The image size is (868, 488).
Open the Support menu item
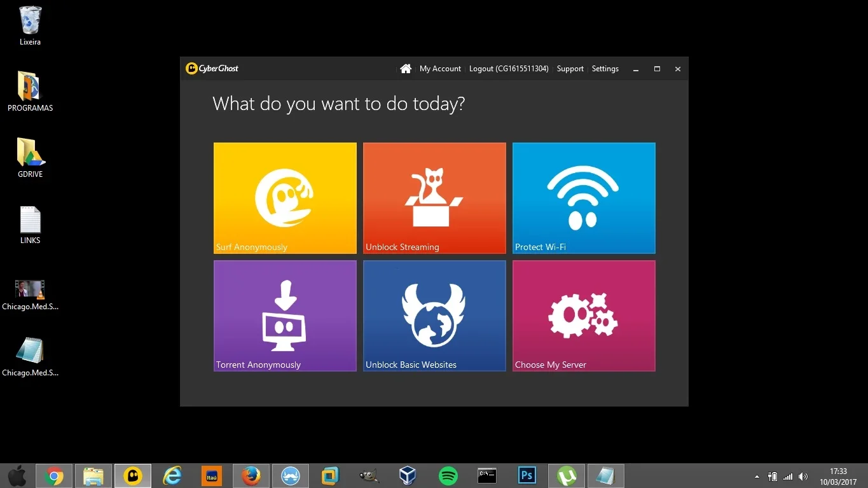[570, 69]
